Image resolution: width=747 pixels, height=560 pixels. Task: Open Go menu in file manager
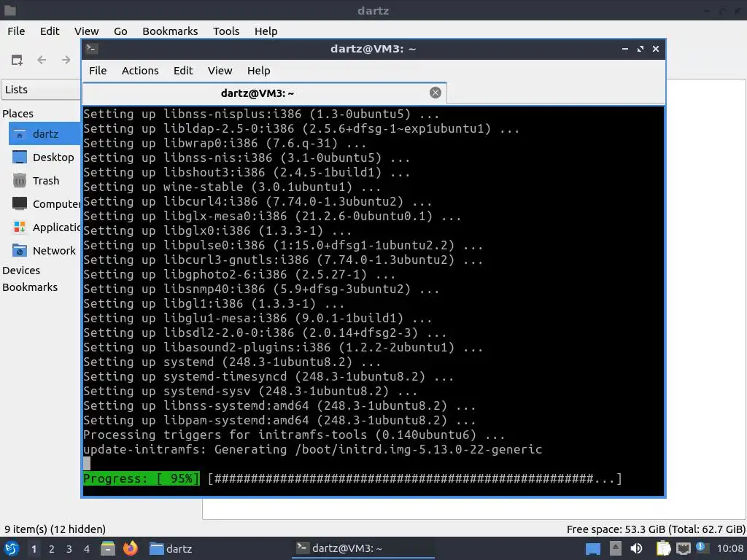120,31
